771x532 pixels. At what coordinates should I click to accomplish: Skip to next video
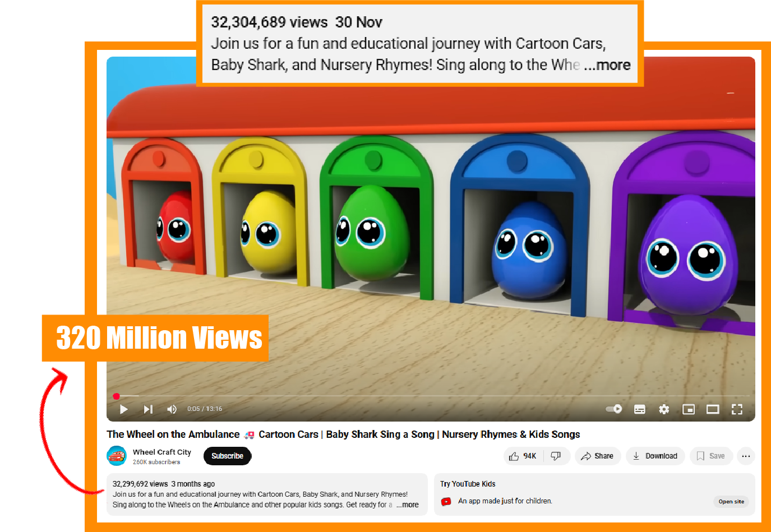[148, 409]
